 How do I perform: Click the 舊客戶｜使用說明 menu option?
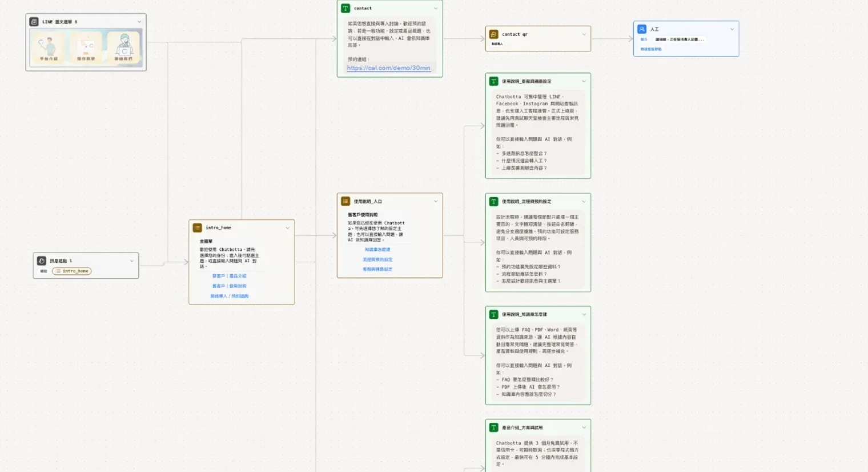click(230, 286)
